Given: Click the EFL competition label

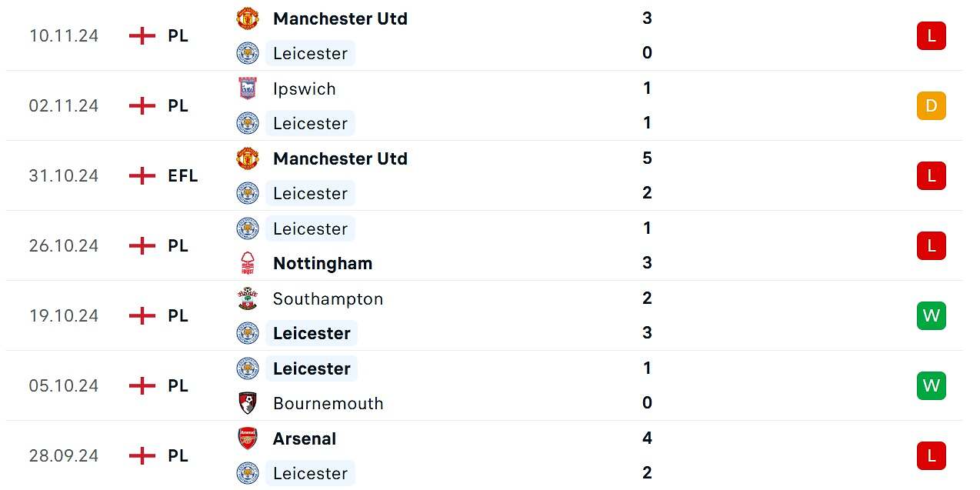Looking at the screenshot, I should click(183, 175).
